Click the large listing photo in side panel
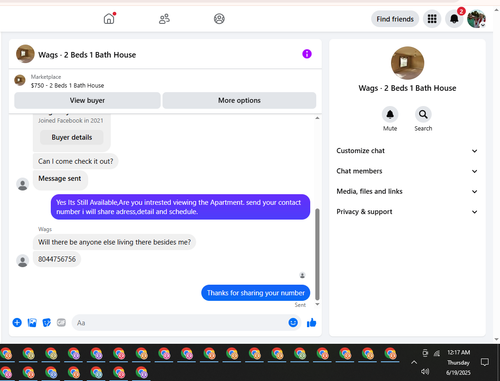500x381 pixels. click(407, 63)
